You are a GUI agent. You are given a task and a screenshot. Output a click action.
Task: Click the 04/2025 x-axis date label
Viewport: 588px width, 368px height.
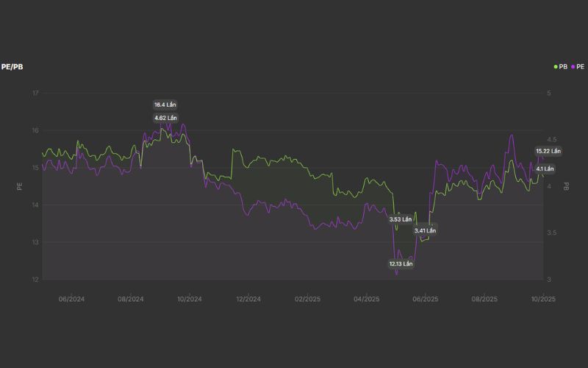pyautogui.click(x=366, y=300)
